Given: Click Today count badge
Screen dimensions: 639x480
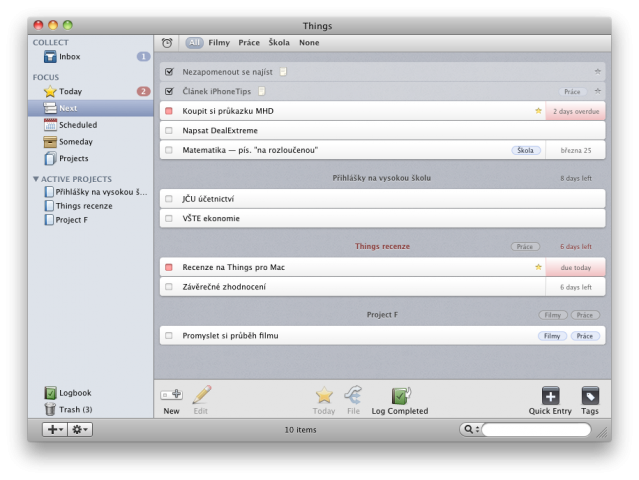Looking at the screenshot, I should tap(143, 91).
